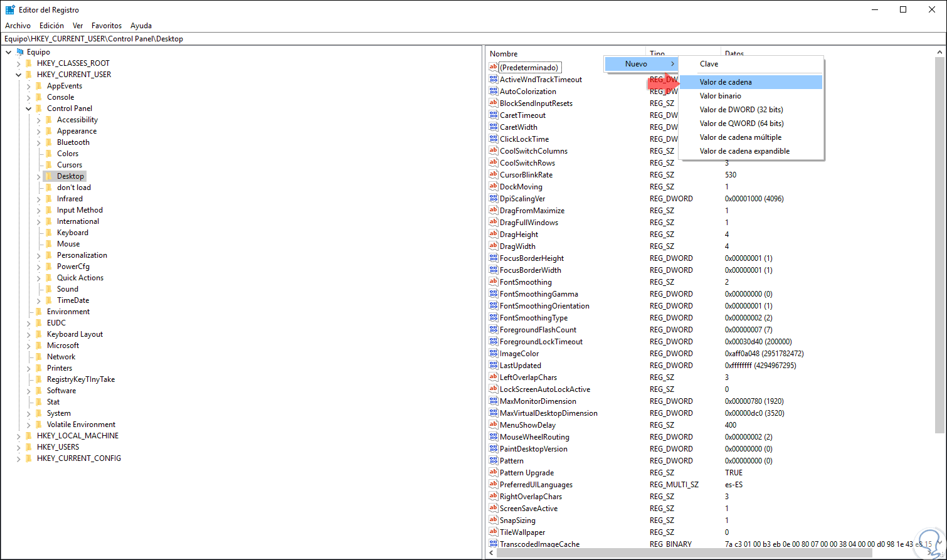Select Valor de DWORD (32 bits)
Image resolution: width=947 pixels, height=560 pixels.
pos(751,110)
